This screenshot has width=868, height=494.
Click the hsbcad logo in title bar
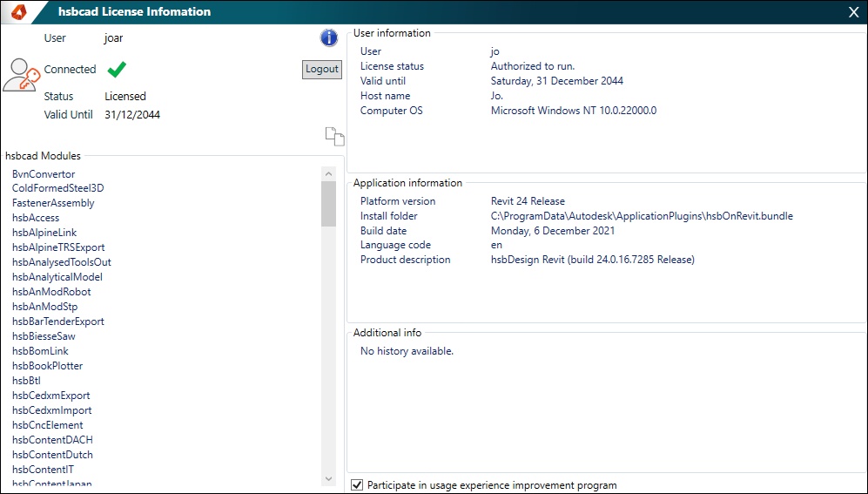(x=19, y=11)
